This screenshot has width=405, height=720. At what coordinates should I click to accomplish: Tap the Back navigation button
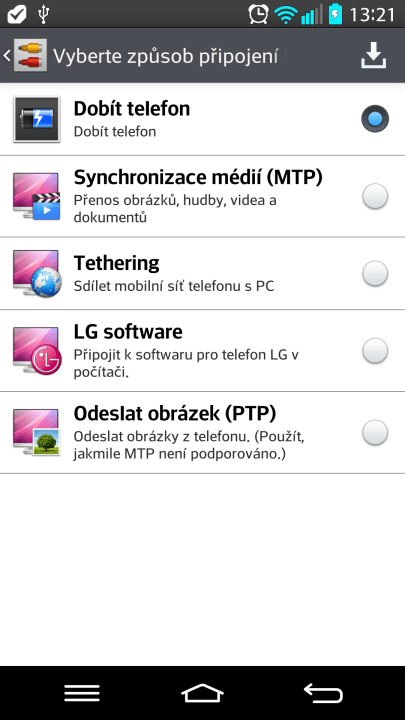tap(323, 693)
